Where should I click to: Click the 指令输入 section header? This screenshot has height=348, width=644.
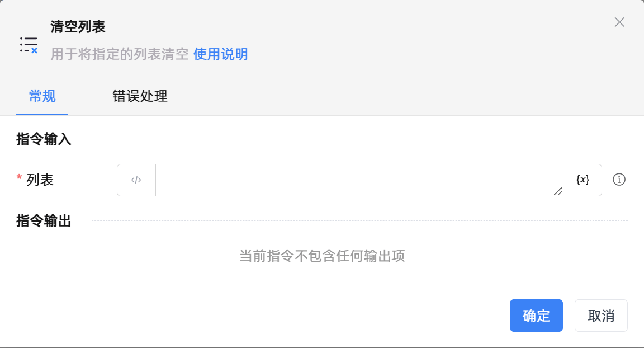(x=44, y=139)
